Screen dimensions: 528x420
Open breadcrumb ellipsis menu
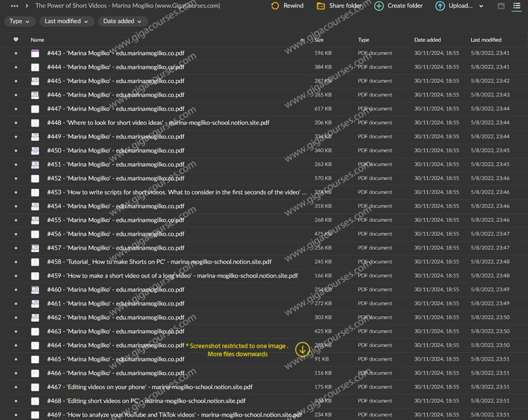[14, 6]
